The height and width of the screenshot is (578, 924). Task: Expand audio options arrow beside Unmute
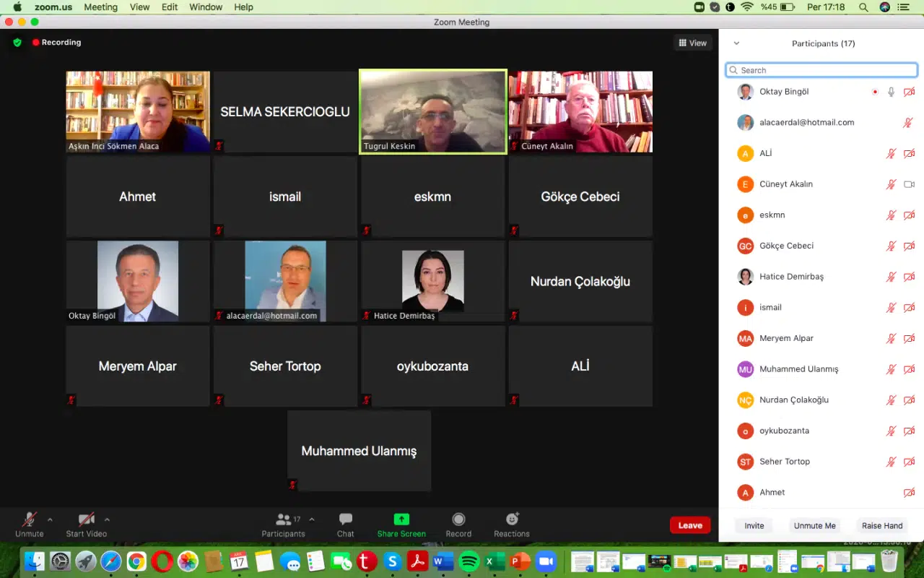[50, 519]
